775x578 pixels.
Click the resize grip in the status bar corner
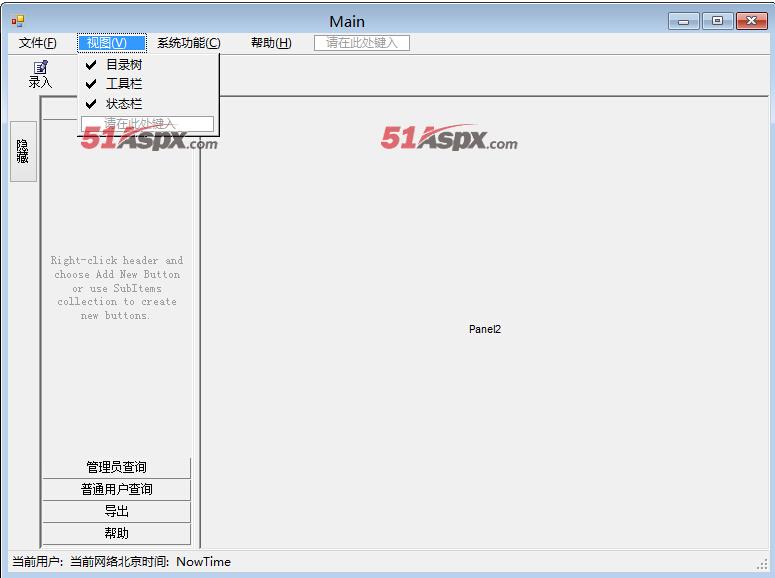click(x=762, y=564)
